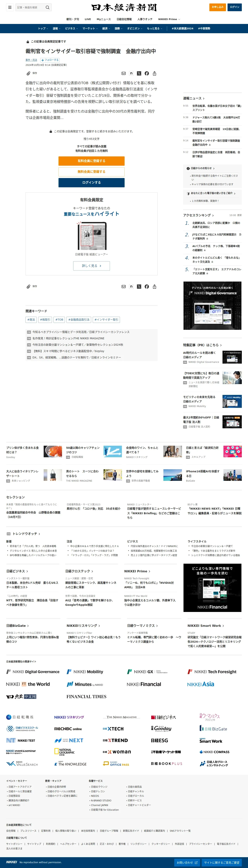
Task: Share to Facebook icon above article
Action: point(147,73)
